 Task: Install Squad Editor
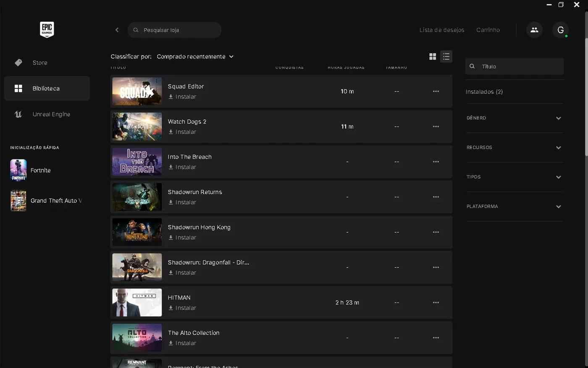coord(182,97)
